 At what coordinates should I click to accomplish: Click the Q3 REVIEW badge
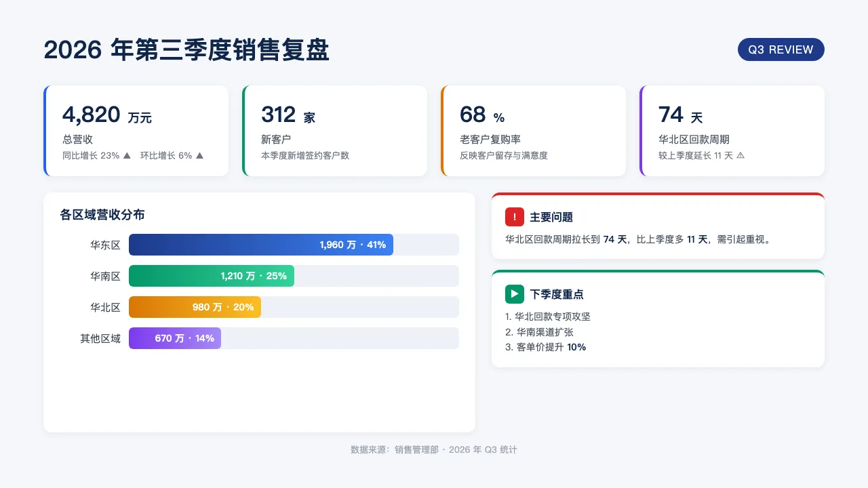(781, 49)
